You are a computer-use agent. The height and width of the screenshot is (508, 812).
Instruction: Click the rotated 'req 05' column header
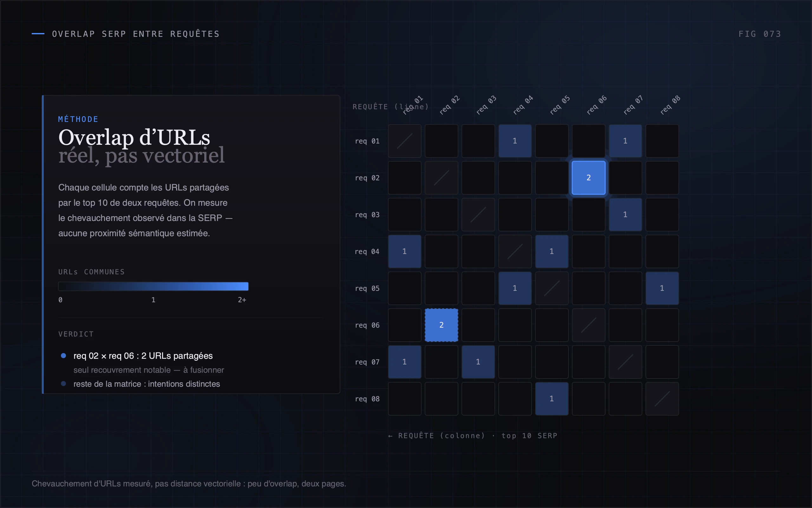560,105
